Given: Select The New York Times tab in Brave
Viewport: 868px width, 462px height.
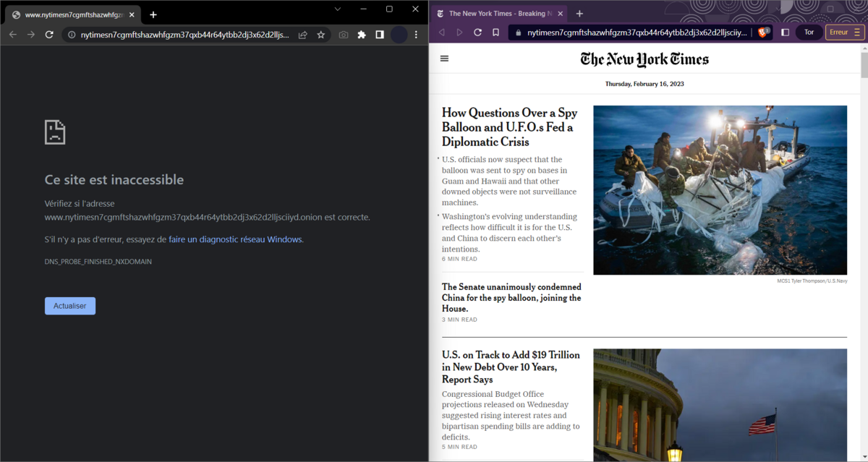Looking at the screenshot, I should point(501,14).
